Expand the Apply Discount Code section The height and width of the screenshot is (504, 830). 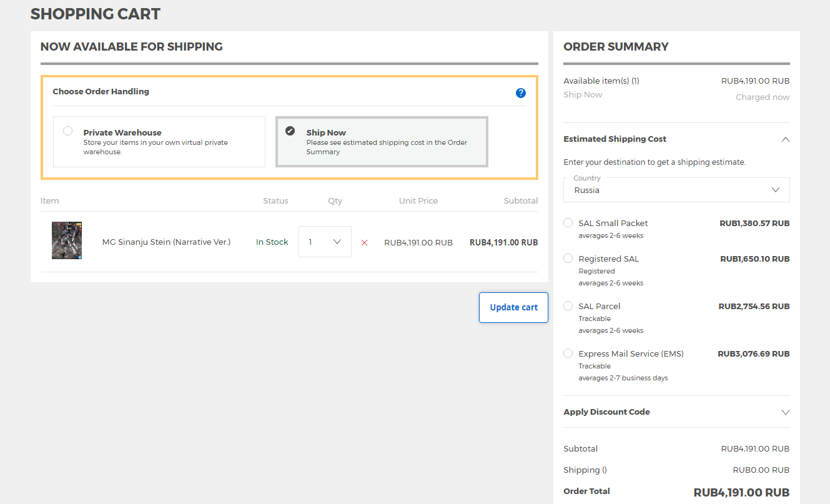(x=785, y=412)
